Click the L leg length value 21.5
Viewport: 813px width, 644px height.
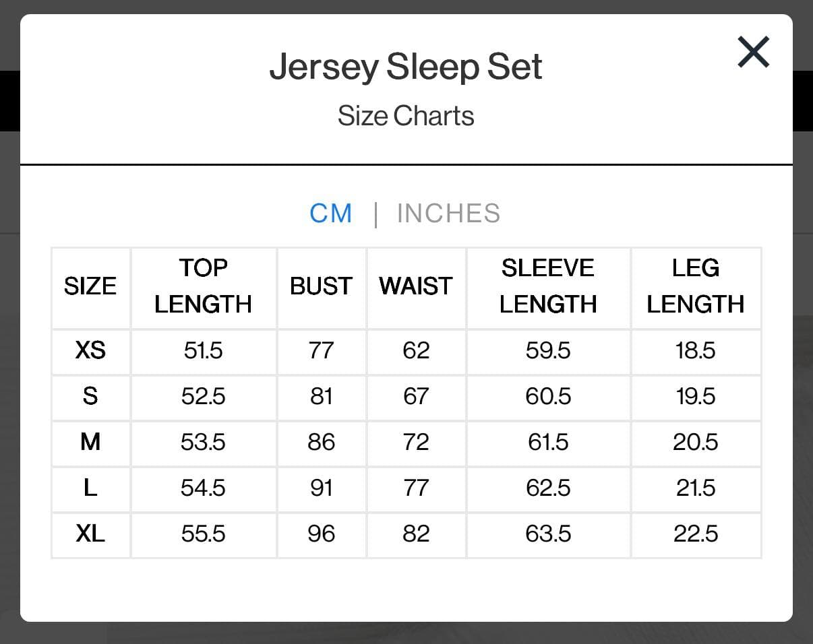pyautogui.click(x=696, y=488)
